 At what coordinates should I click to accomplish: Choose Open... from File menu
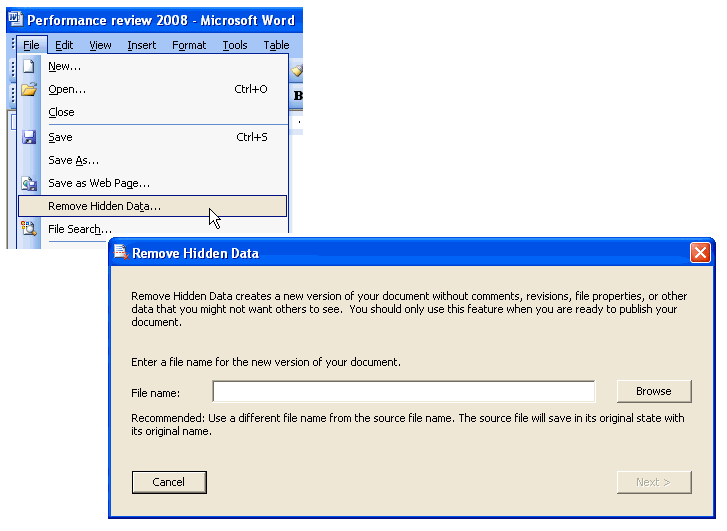pos(153,89)
